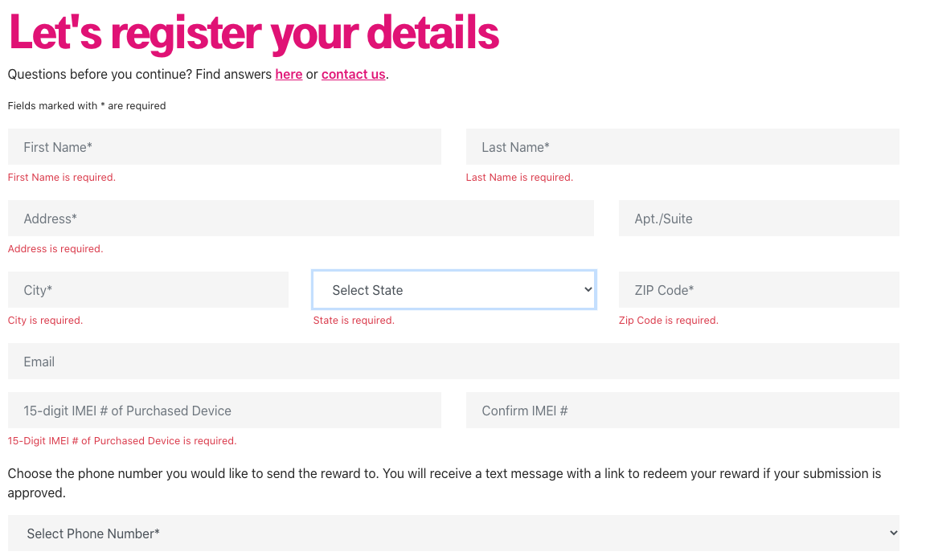This screenshot has height=560, width=926.
Task: Open the "contact us" link
Action: (x=353, y=75)
